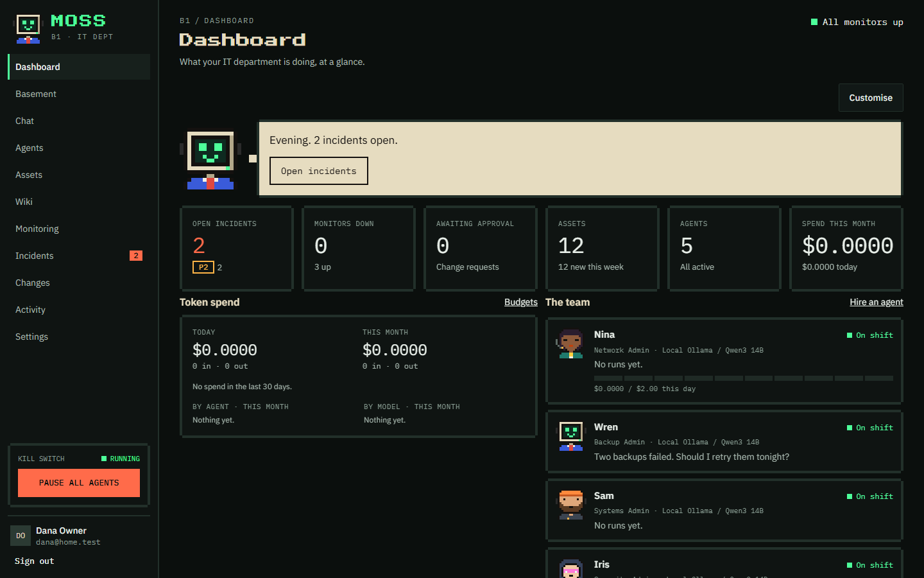Open Nina's avatar in the team list

[570, 344]
